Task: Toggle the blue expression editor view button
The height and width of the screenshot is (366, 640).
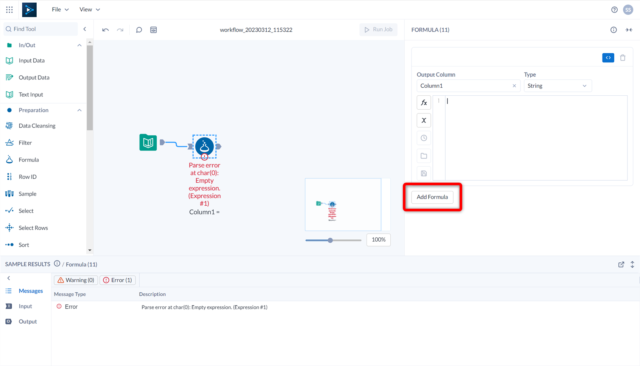Action: [x=608, y=58]
